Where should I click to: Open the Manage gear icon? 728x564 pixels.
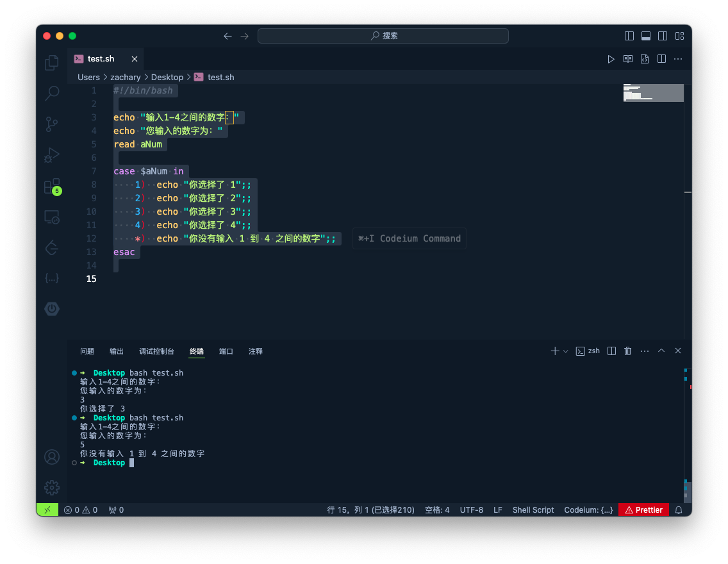51,488
